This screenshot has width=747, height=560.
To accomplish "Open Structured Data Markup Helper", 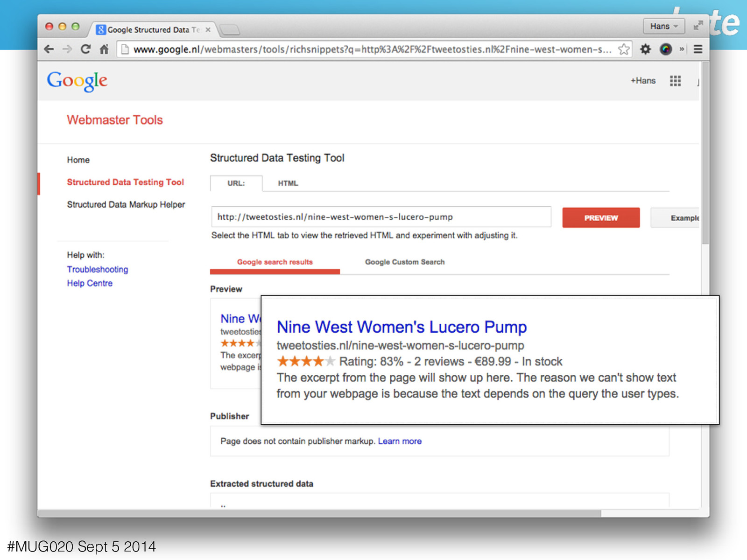I will (126, 204).
